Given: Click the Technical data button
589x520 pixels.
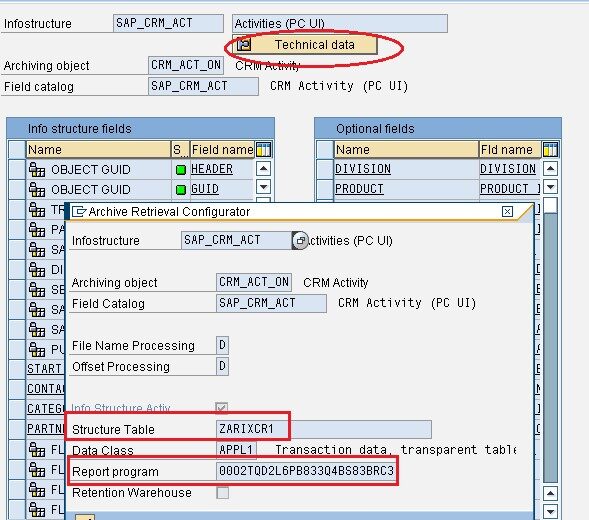Looking at the screenshot, I should [x=305, y=45].
